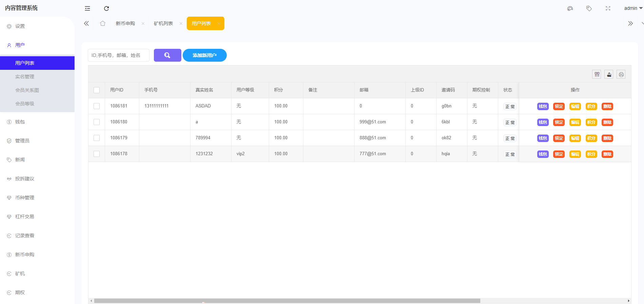Click the 添加新用户 button

(205, 55)
